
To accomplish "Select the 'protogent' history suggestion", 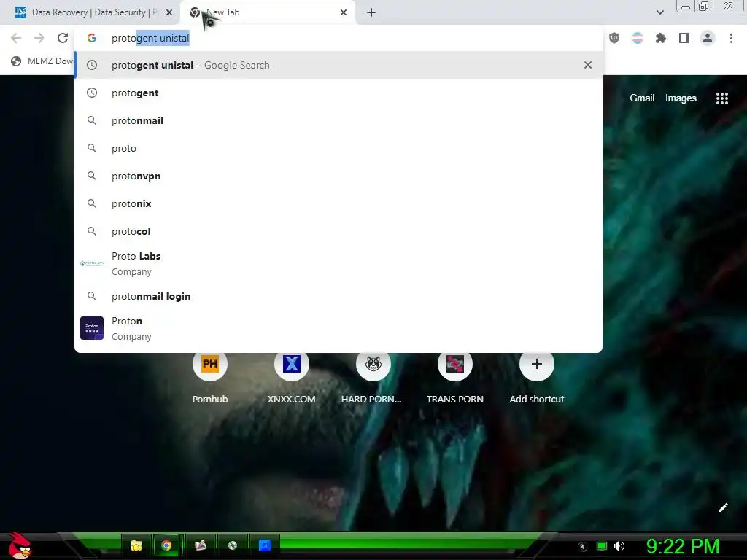I will (338, 93).
